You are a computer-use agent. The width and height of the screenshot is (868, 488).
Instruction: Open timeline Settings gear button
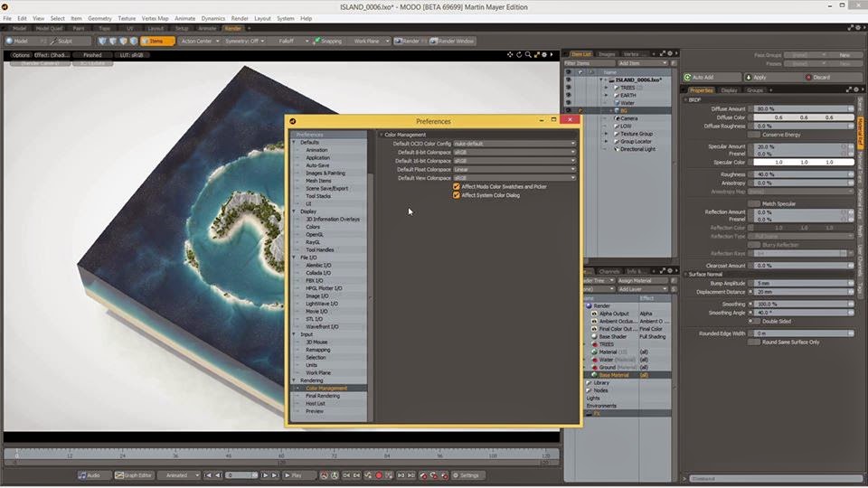[467, 475]
